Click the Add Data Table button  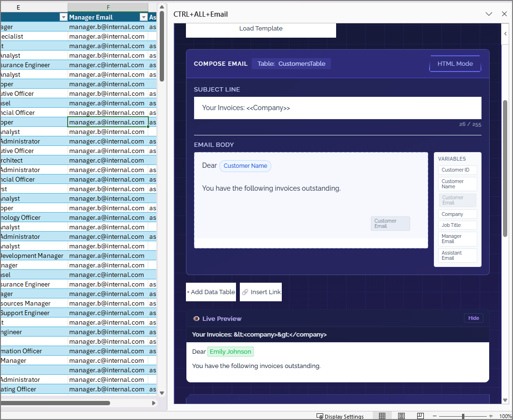point(211,292)
